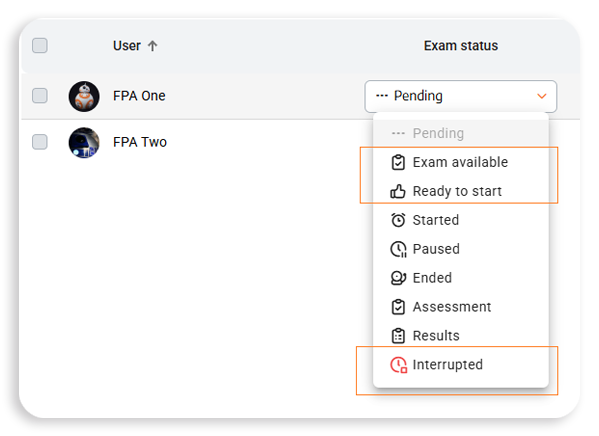
Task: Click the Ended bell icon
Action: pos(398,278)
